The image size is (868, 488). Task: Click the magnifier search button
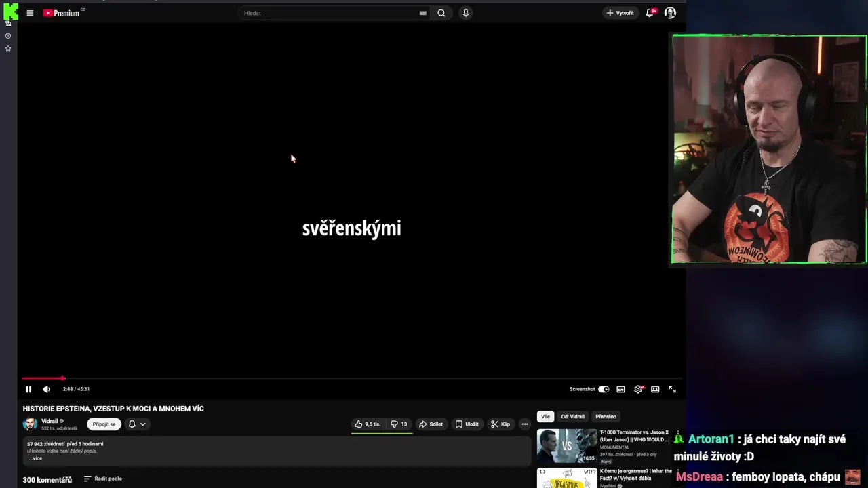pos(441,13)
